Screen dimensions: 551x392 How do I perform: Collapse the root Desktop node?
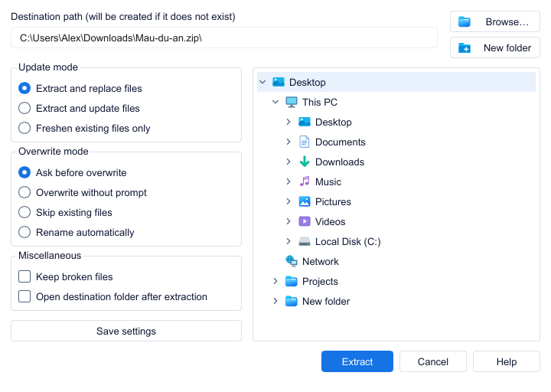pos(262,82)
